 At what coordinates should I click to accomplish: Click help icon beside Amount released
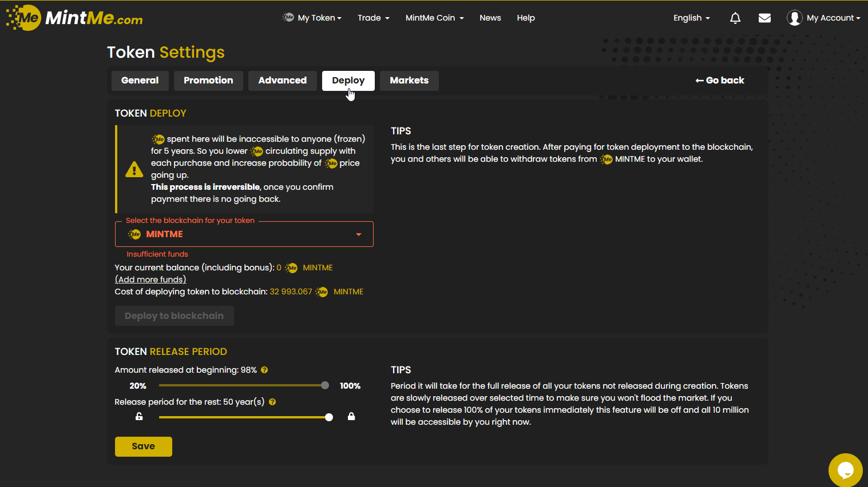coord(264,370)
